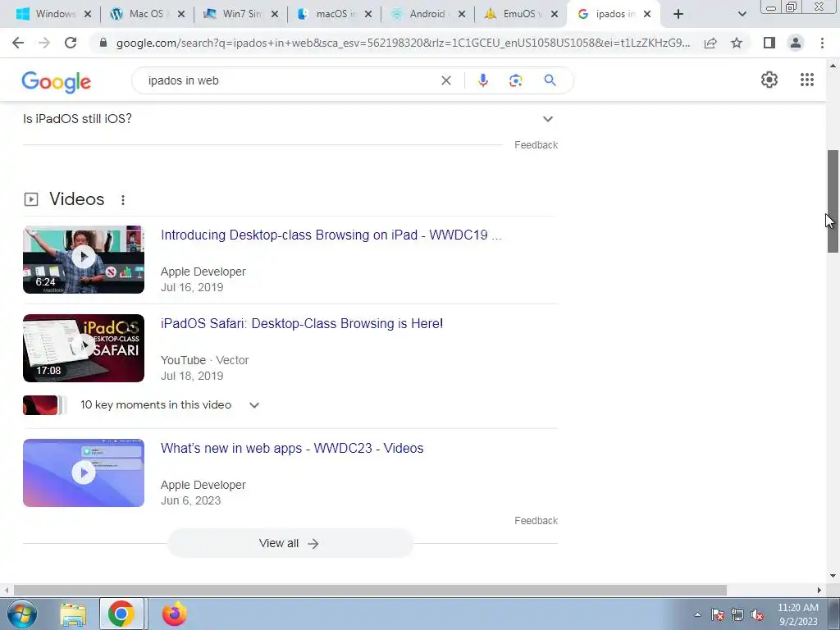Click the scroll right arrow
Image resolution: width=840 pixels, height=630 pixels.
819,590
